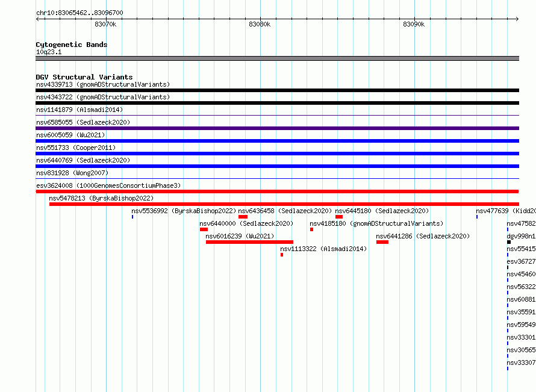Select the blue bar under nsv6005059

click(277, 141)
